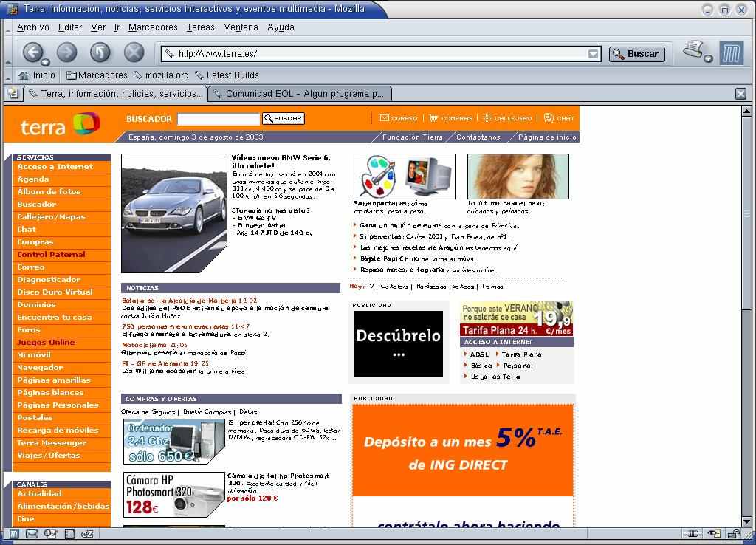The width and height of the screenshot is (756, 545).
Task: Click the Terra BUSCADOR search field
Action: 219,119
